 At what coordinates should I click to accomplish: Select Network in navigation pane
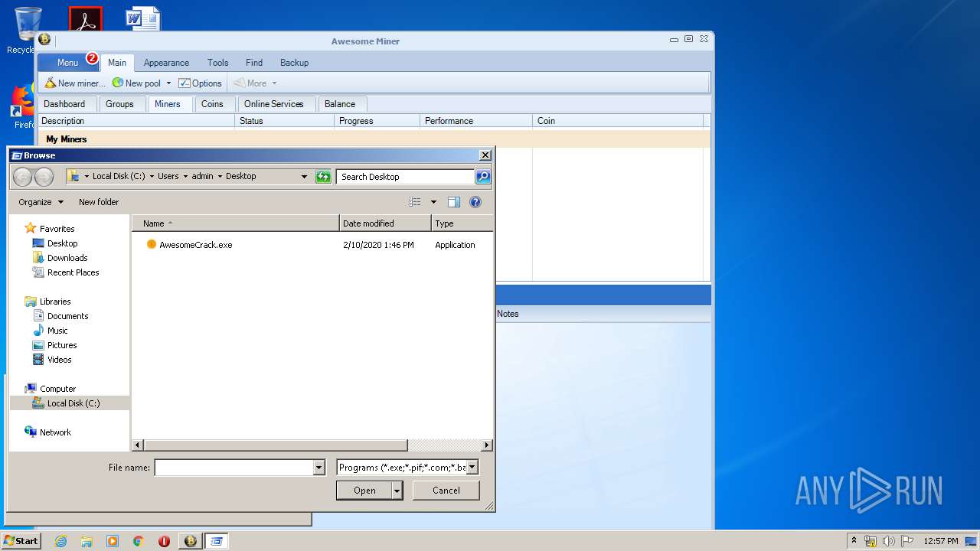click(x=55, y=432)
